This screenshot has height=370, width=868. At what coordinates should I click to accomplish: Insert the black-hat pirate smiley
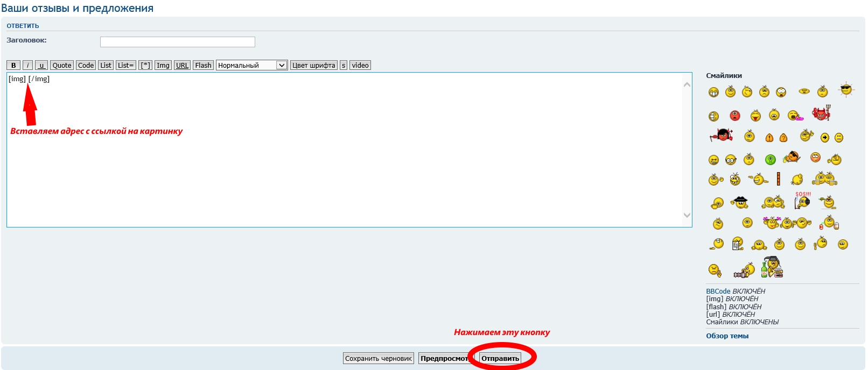pos(739,202)
